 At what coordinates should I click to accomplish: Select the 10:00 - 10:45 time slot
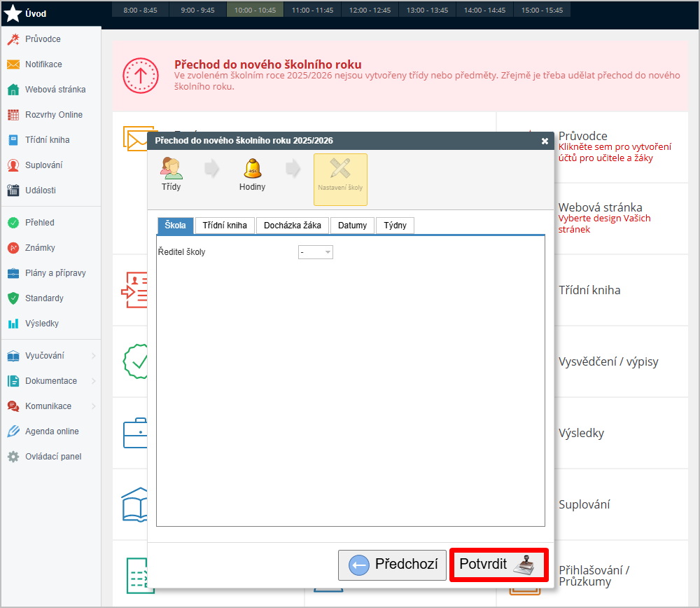255,11
